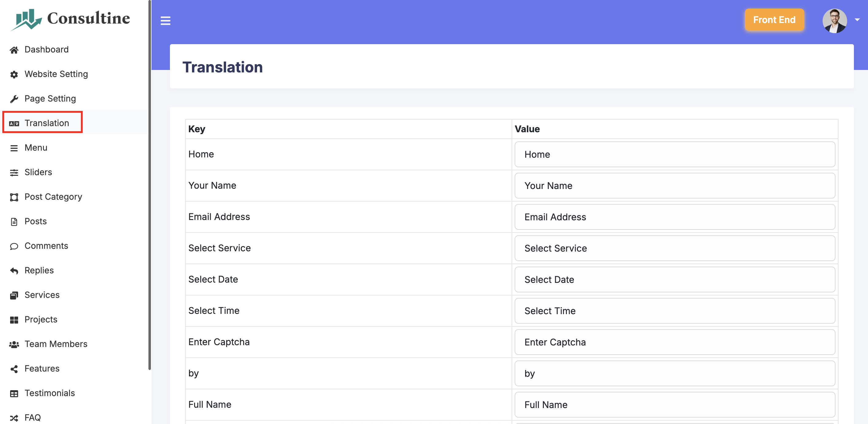
Task: Click the Page Setting wrench icon
Action: [14, 99]
